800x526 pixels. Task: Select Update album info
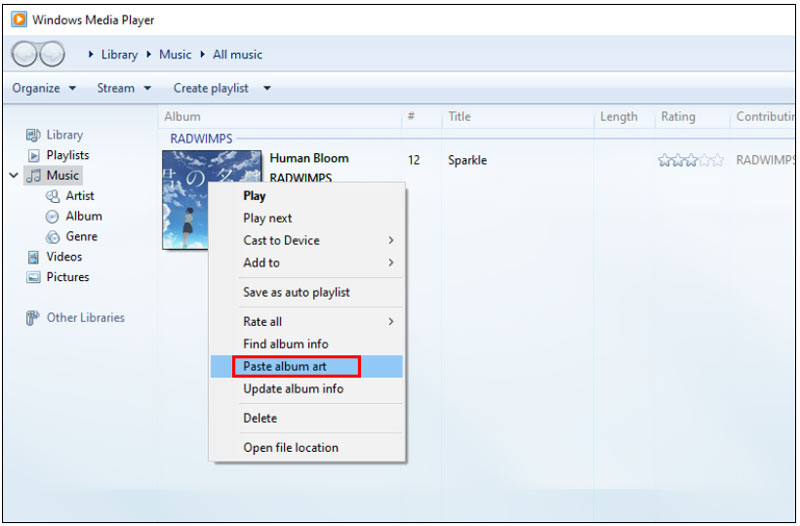(307, 389)
